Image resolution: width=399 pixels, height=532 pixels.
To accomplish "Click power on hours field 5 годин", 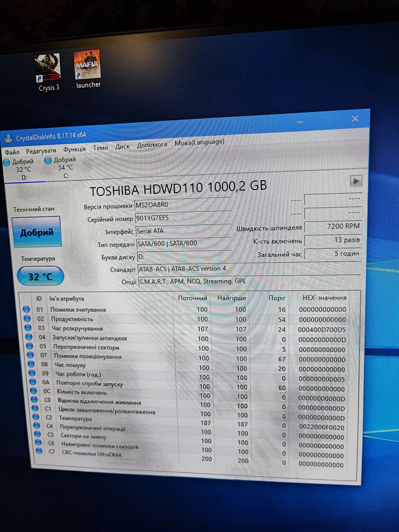I will [333, 253].
